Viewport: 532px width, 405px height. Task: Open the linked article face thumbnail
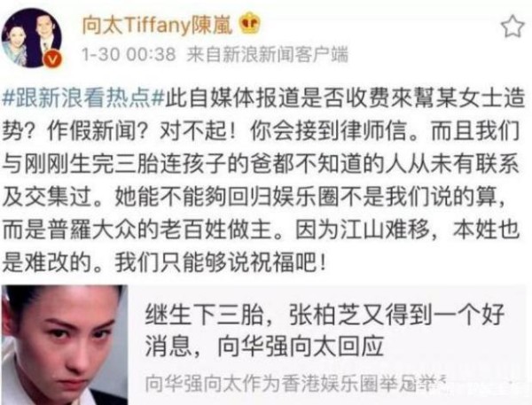pyautogui.click(x=65, y=345)
